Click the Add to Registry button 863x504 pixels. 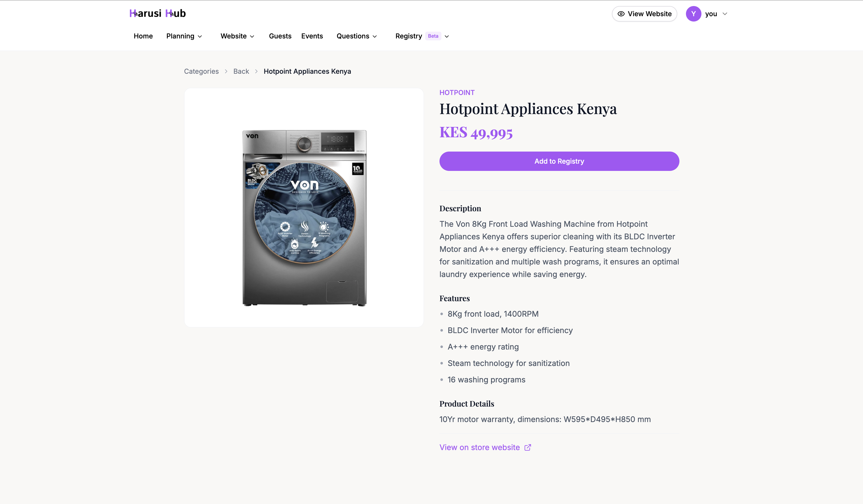tap(559, 161)
